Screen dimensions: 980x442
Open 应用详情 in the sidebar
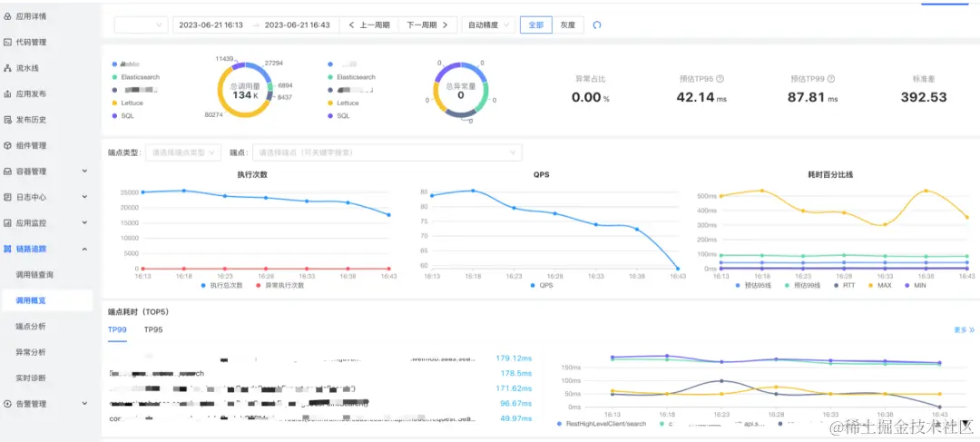tap(31, 16)
